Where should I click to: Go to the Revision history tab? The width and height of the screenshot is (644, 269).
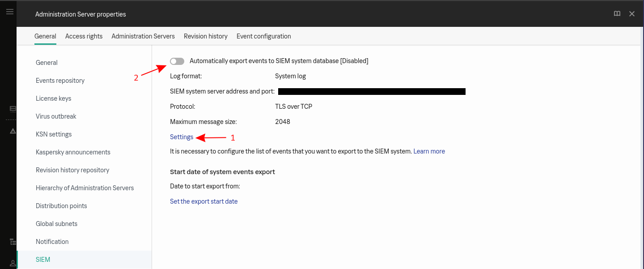(205, 36)
